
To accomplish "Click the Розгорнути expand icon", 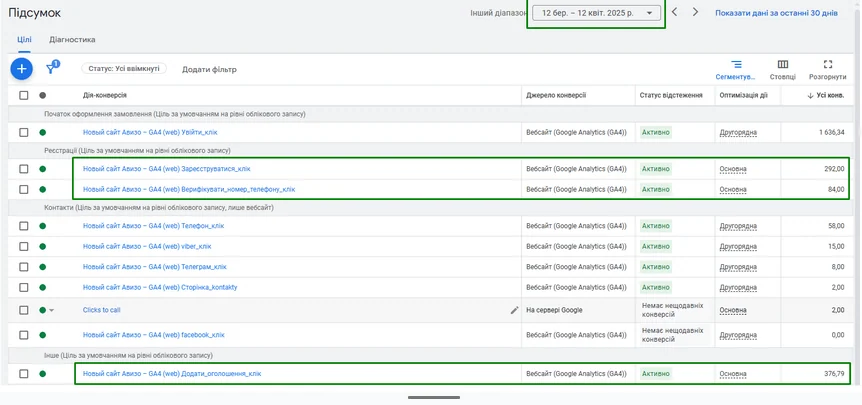I will click(x=828, y=65).
